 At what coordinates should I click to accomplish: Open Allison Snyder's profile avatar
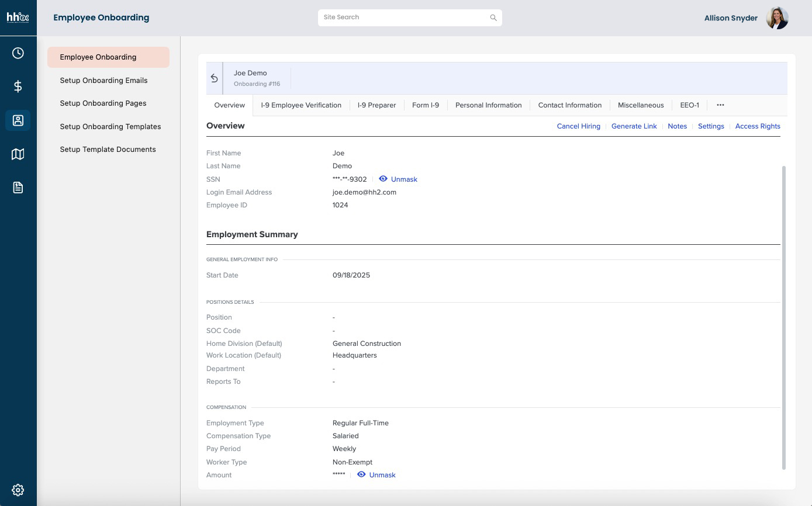[777, 18]
